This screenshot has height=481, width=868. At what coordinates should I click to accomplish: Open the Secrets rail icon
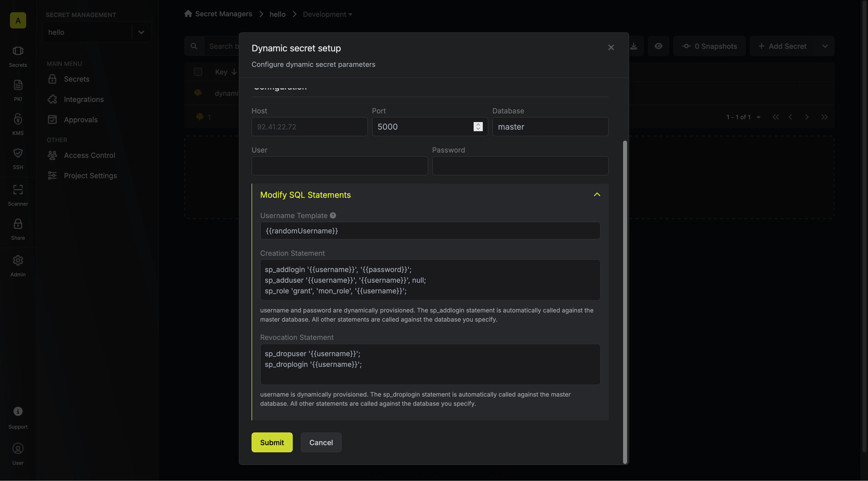click(x=18, y=51)
